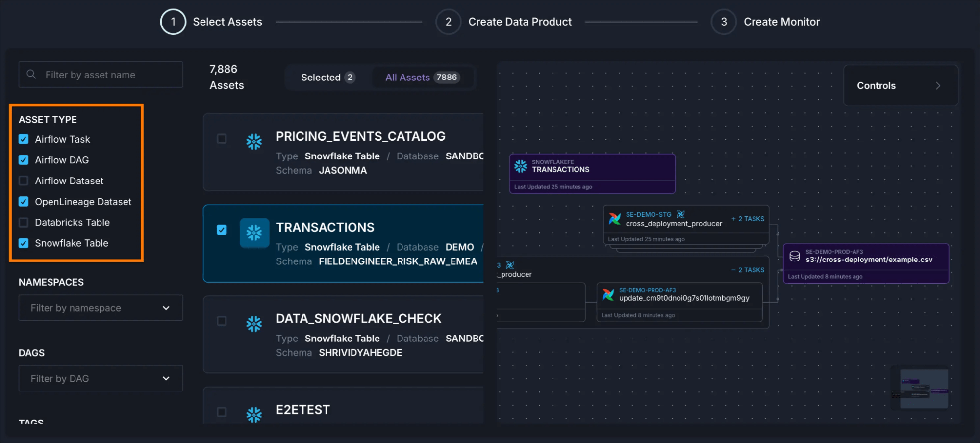The width and height of the screenshot is (980, 443).
Task: Expand the Controls panel
Action: click(900, 86)
